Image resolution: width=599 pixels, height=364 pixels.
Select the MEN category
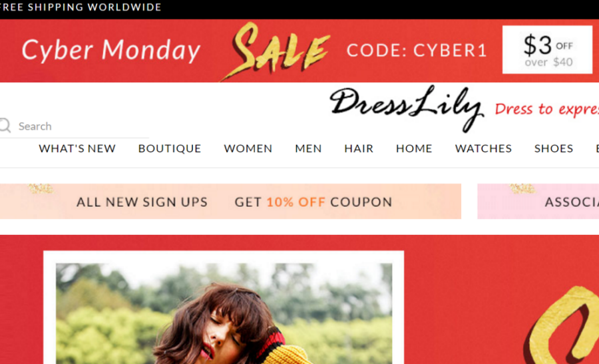[308, 148]
